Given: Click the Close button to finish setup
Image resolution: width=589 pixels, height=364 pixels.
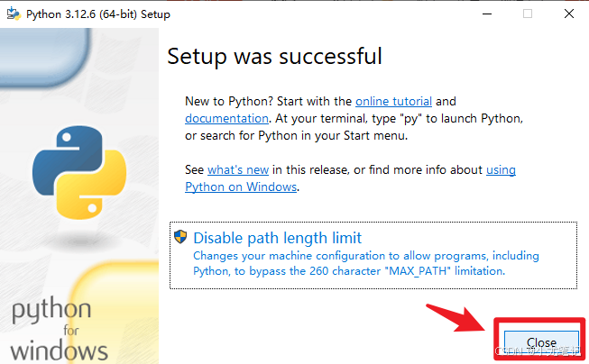Looking at the screenshot, I should pyautogui.click(x=541, y=342).
